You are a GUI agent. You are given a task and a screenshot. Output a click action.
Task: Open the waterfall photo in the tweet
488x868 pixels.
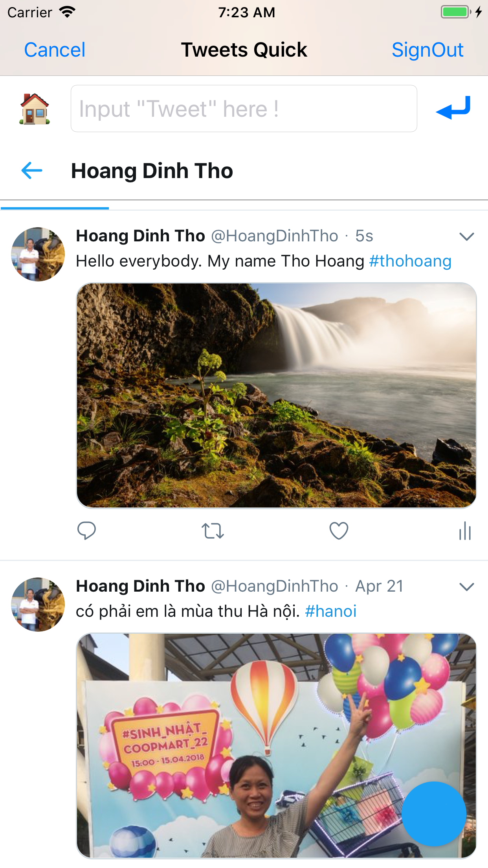coord(276,395)
